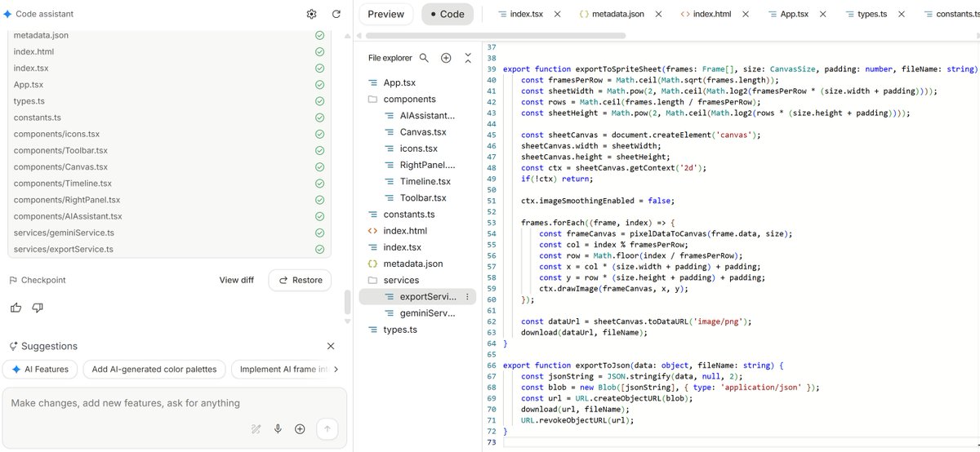Click Add AI-generated color palettes suggestion
Image resolution: width=980 pixels, height=452 pixels.
point(154,369)
